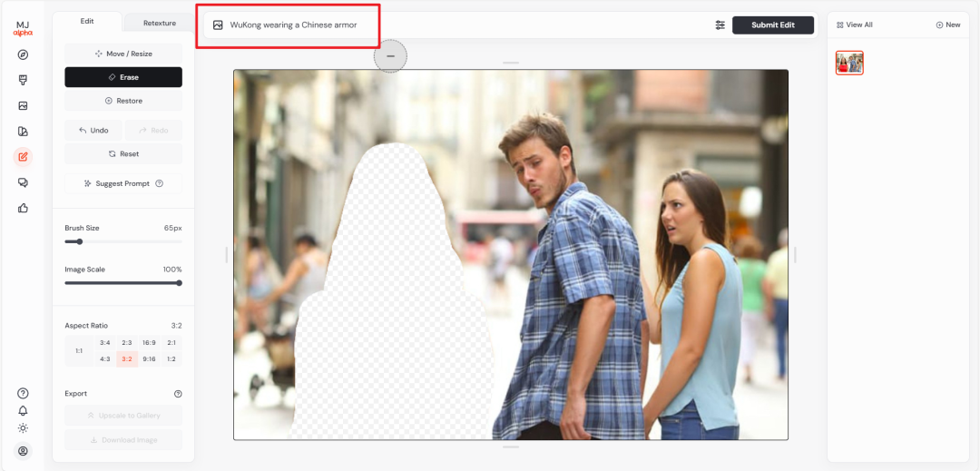Select 4:3 aspect ratio
Image resolution: width=980 pixels, height=471 pixels.
[x=105, y=359]
